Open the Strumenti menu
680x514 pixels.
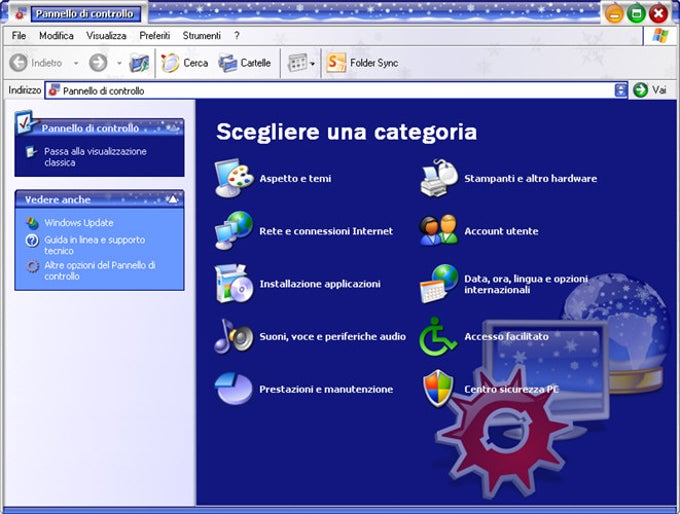pyautogui.click(x=202, y=36)
